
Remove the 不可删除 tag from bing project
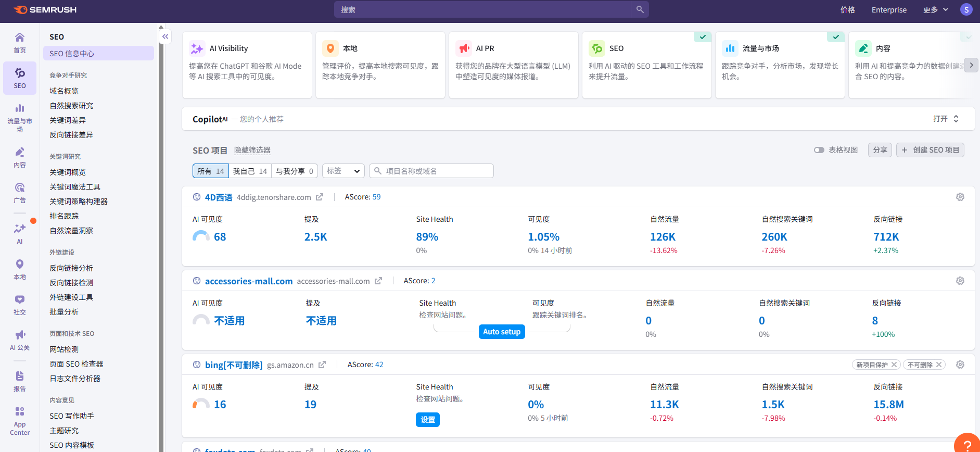939,365
